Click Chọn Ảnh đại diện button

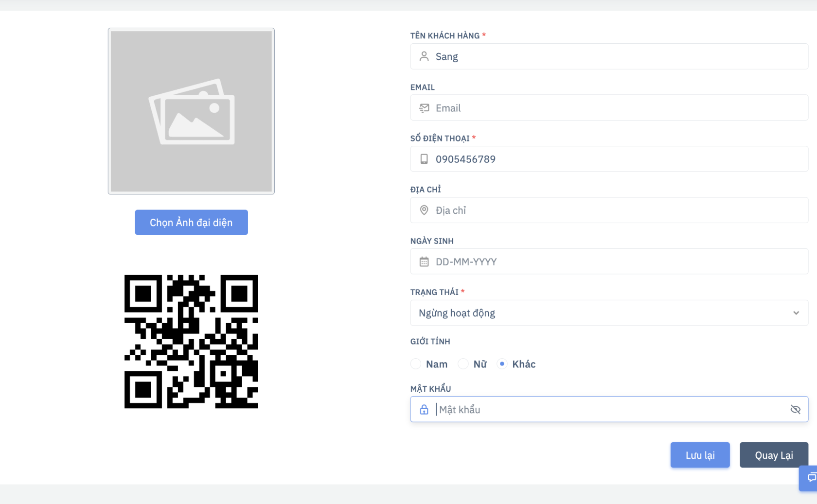tap(191, 222)
